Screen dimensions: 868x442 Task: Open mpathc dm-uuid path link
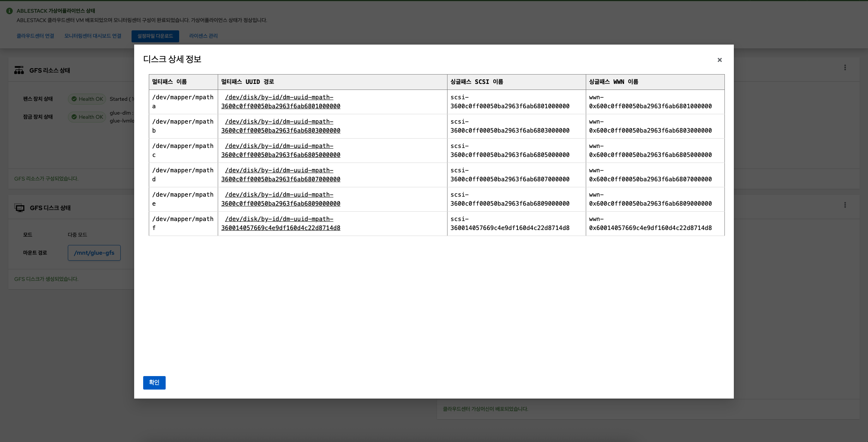280,151
